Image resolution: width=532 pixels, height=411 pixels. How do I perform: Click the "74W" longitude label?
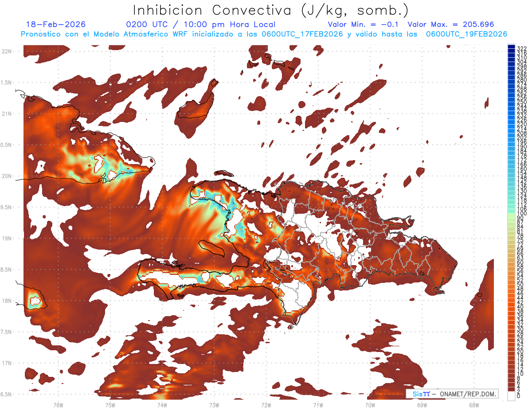(162, 405)
